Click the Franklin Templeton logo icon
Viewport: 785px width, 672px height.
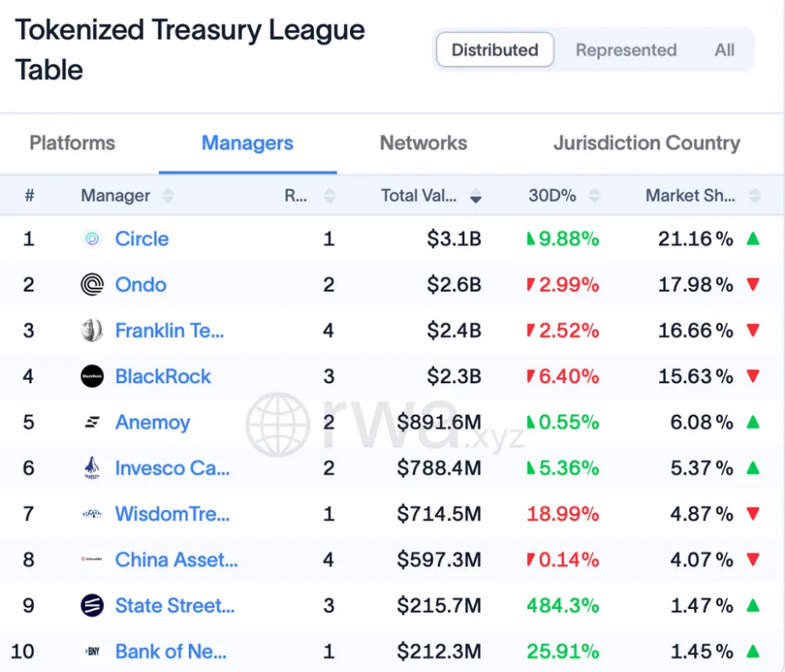pos(92,330)
